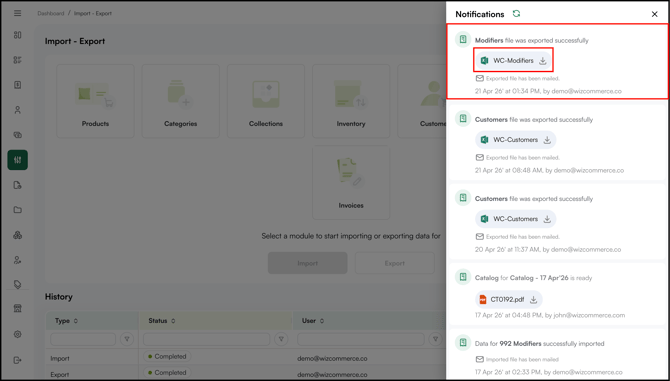Image resolution: width=670 pixels, height=381 pixels.
Task: Open the Status column filter icon
Action: [281, 339]
